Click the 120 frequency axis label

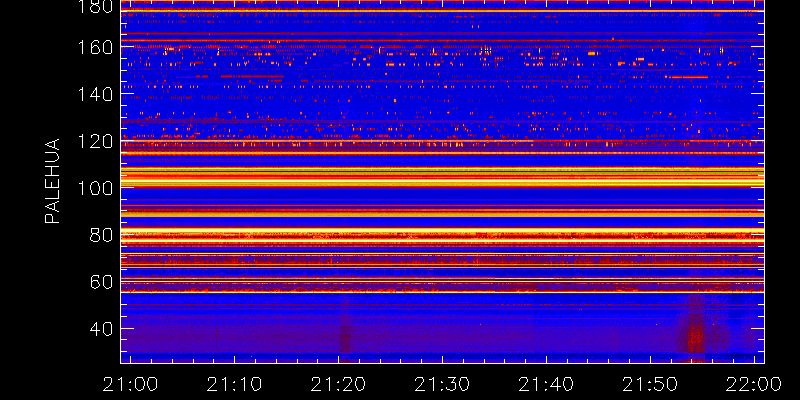[95, 141]
